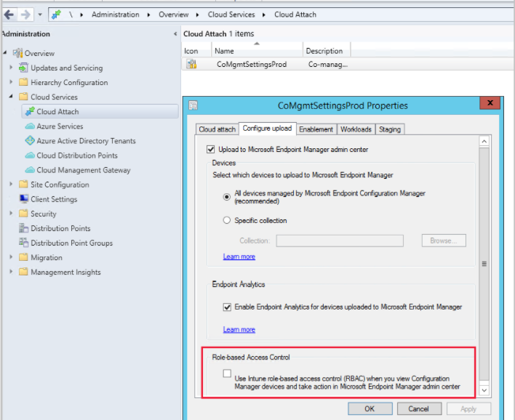Viewport: 515px width, 420px height.
Task: Click the Azure Services cloud icon
Action: [x=30, y=126]
